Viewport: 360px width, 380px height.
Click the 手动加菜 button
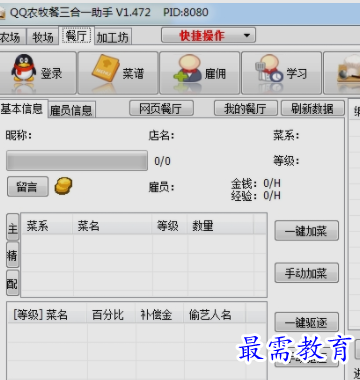coord(306,273)
